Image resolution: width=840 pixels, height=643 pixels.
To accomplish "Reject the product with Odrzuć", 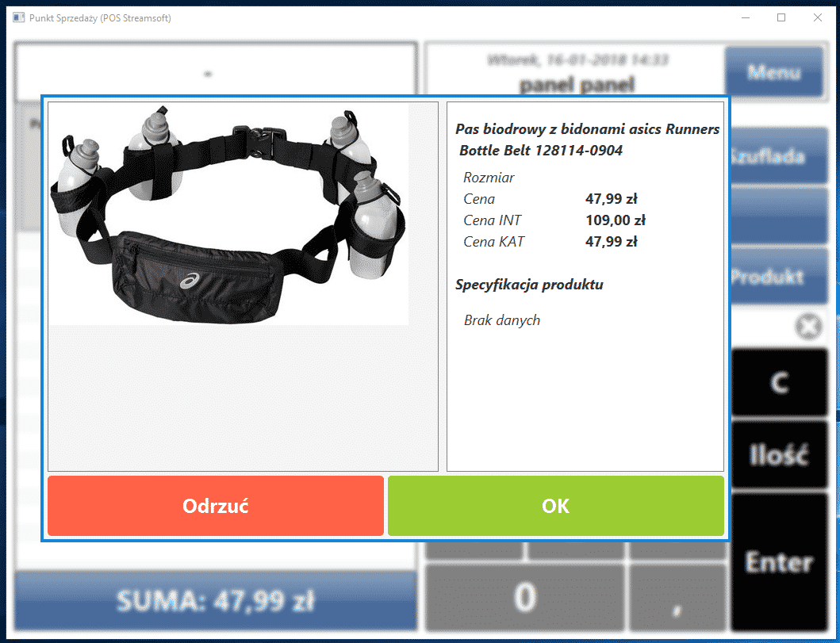I will (x=215, y=506).
